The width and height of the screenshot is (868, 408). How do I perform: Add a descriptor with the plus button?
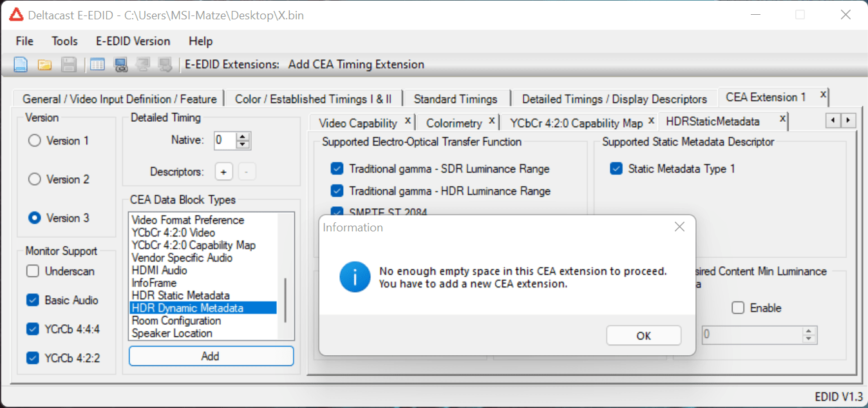223,172
